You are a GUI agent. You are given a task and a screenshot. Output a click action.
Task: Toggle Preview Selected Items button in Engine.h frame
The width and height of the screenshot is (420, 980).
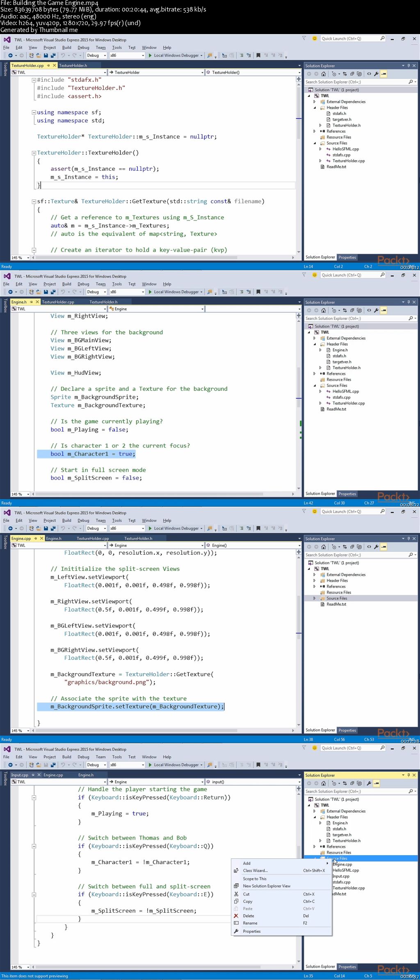tap(383, 310)
